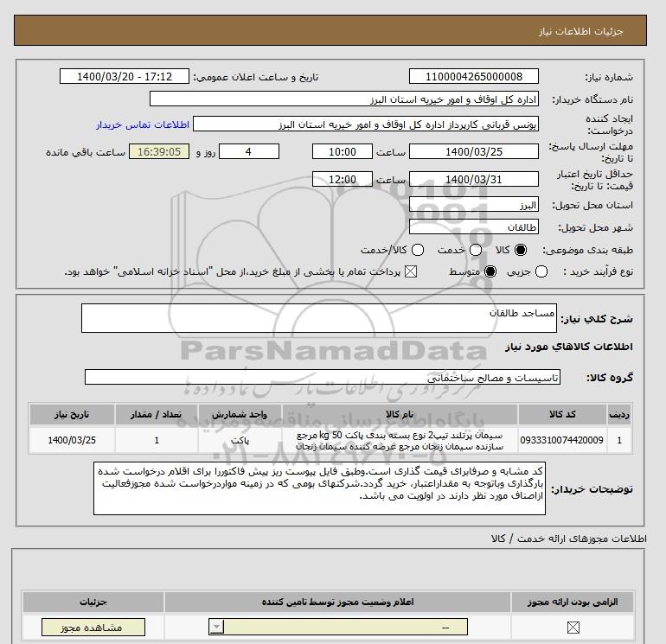Click the delivery province field البرز
Image resolution: width=666 pixels, height=644 pixels.
474,205
